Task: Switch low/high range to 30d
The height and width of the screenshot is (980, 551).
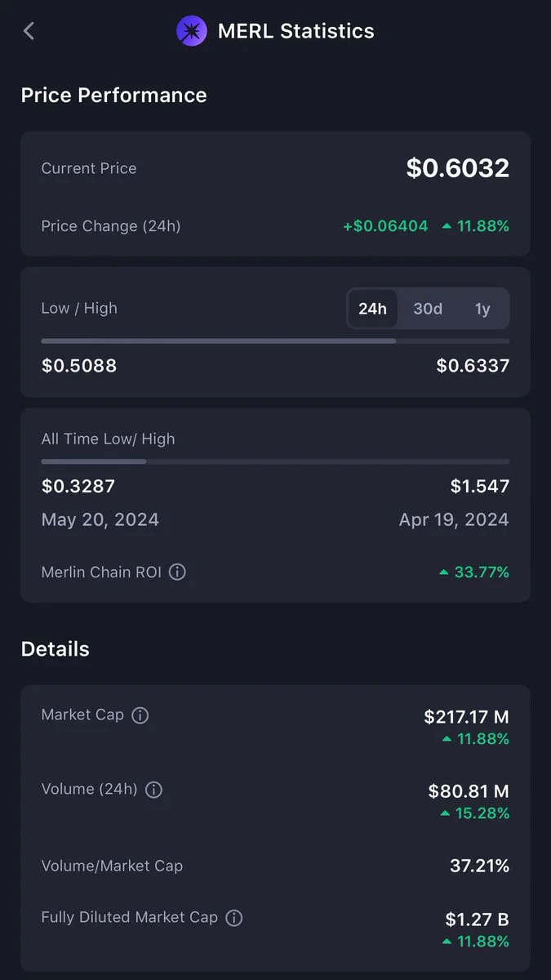Action: [428, 309]
